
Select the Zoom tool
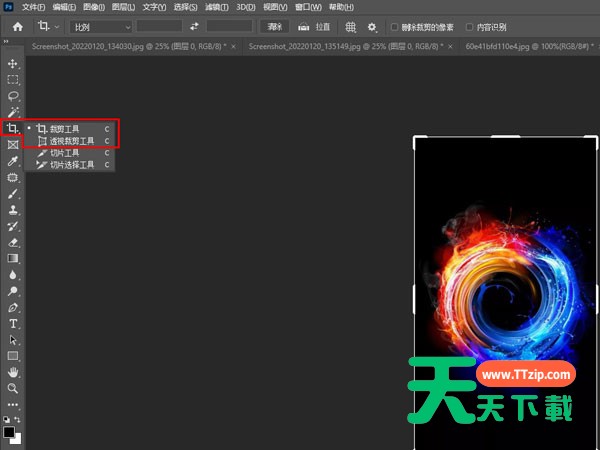click(x=13, y=388)
